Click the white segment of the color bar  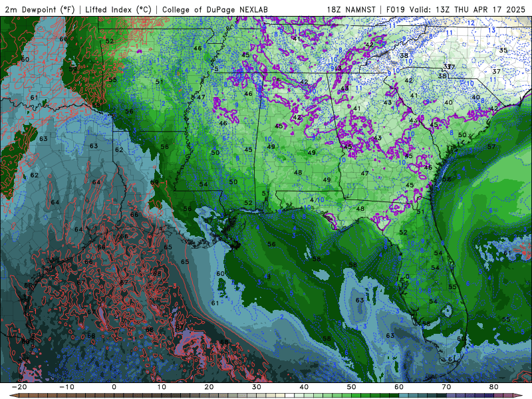289,395
